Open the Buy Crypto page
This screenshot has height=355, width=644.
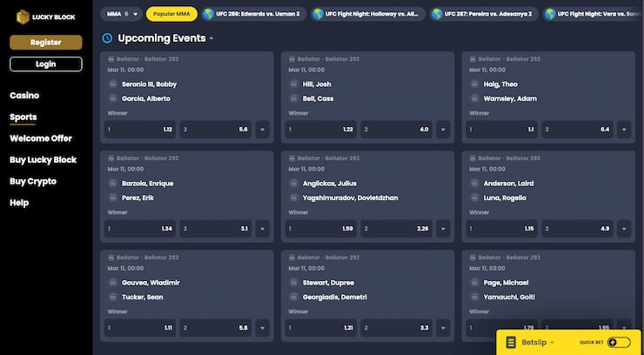pos(33,181)
